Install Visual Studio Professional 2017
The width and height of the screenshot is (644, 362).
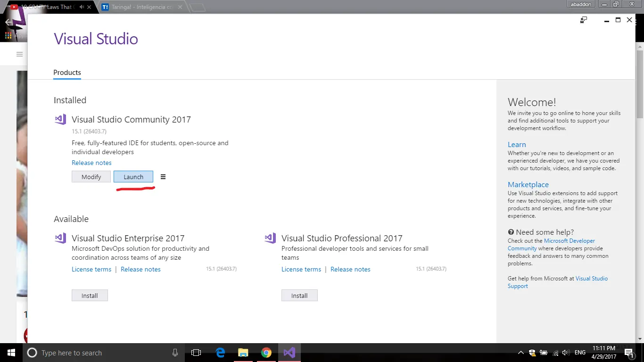(299, 296)
